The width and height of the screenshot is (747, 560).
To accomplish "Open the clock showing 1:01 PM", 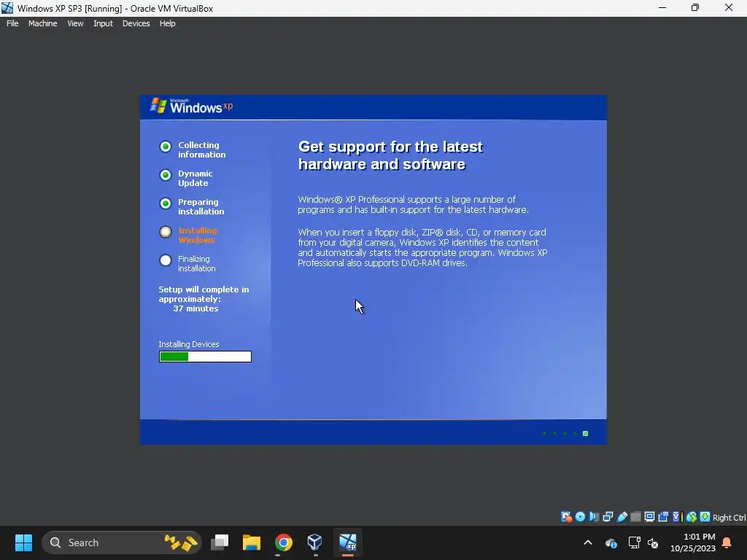I will point(693,542).
